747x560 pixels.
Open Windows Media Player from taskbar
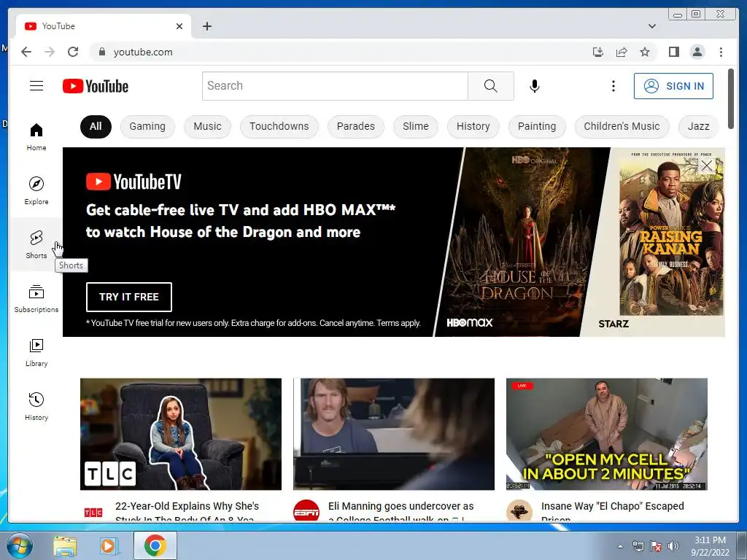tap(109, 545)
